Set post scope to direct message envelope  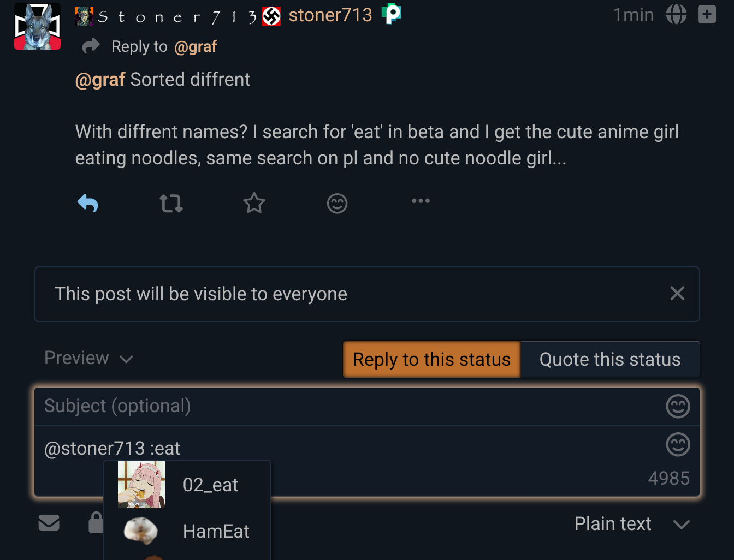click(49, 523)
